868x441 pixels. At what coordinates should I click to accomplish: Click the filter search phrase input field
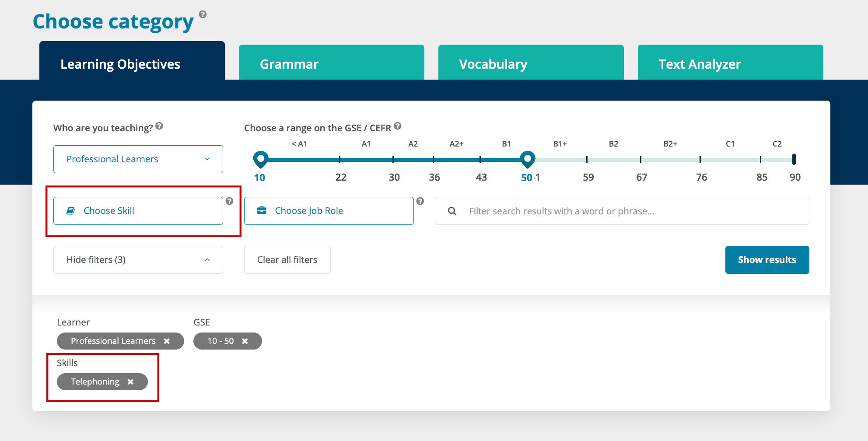pos(630,211)
